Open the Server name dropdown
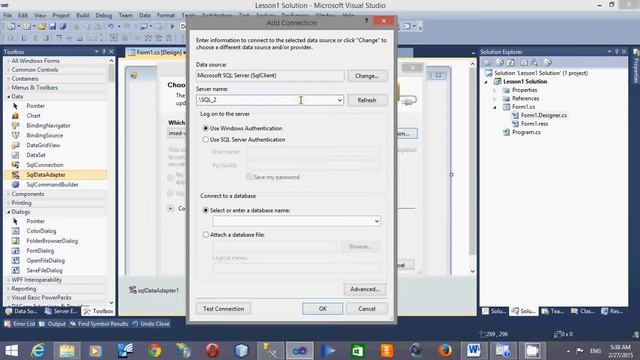The width and height of the screenshot is (640, 360). point(340,100)
